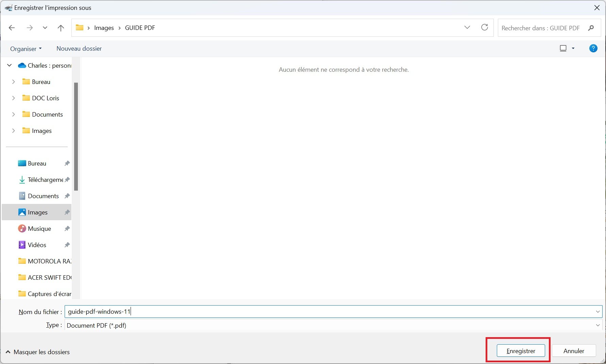Open the view options dropdown arrow
Viewport: 606px width, 364px height.
(573, 48)
